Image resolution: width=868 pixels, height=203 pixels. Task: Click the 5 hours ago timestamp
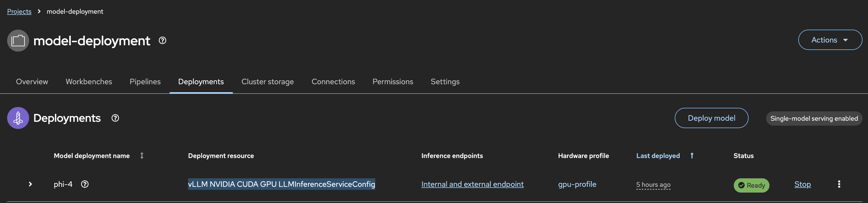[653, 185]
